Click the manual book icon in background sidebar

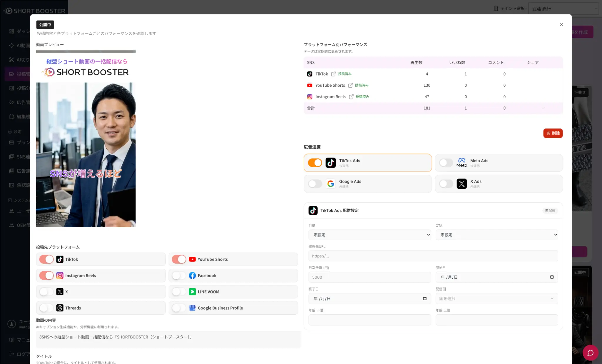coord(12,340)
